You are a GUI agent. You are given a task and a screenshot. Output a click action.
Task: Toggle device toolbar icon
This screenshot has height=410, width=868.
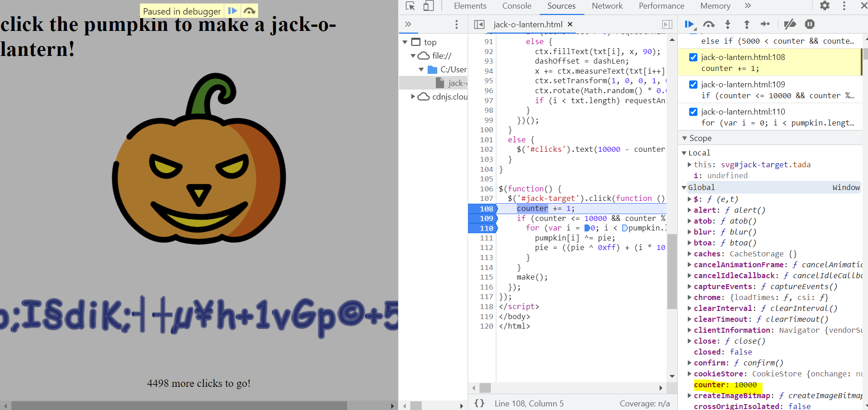tap(429, 6)
